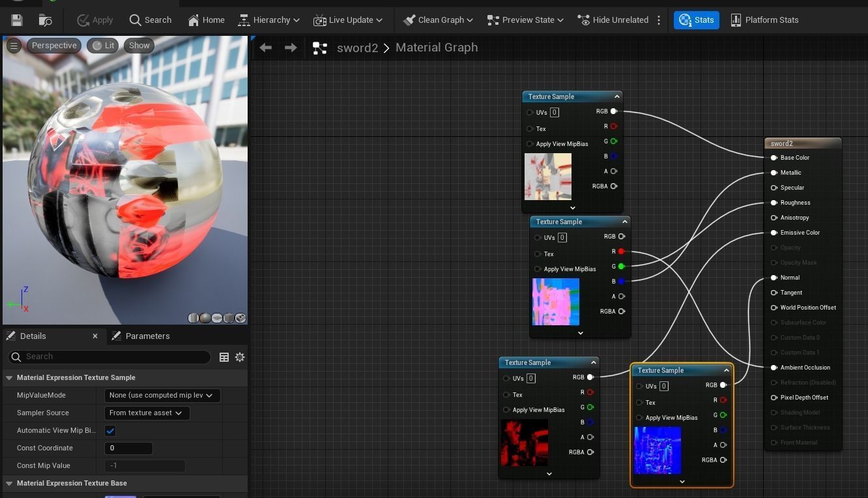Click the Home toolbar button

[206, 20]
